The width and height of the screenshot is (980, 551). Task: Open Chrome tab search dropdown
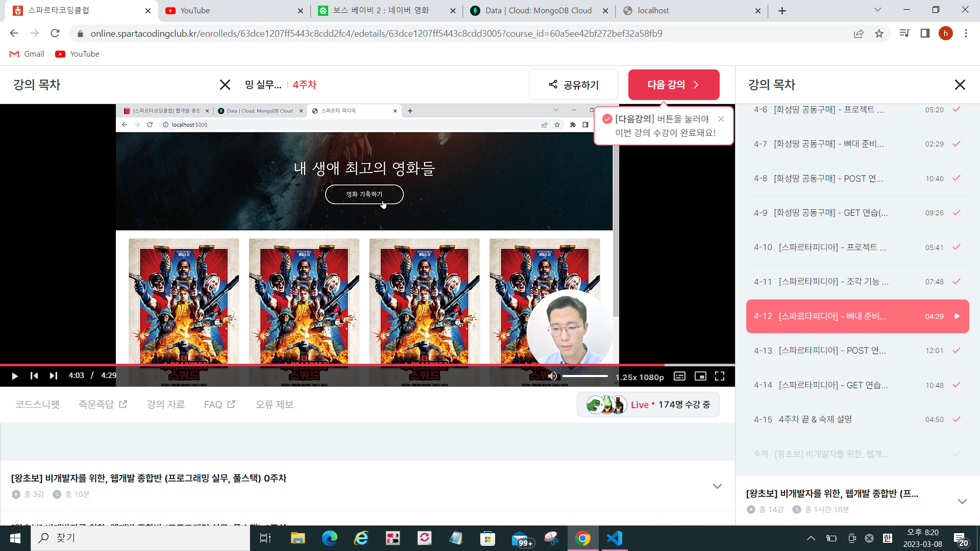877,10
